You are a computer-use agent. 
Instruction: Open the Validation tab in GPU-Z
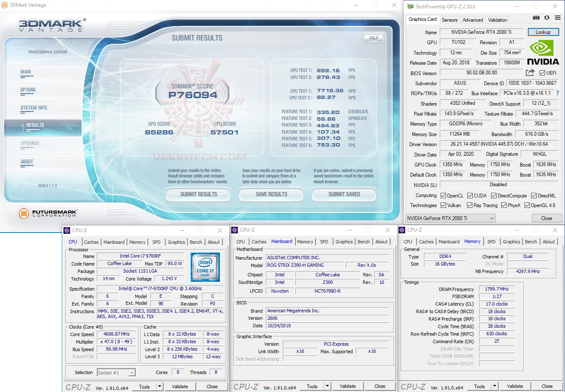[x=498, y=20]
